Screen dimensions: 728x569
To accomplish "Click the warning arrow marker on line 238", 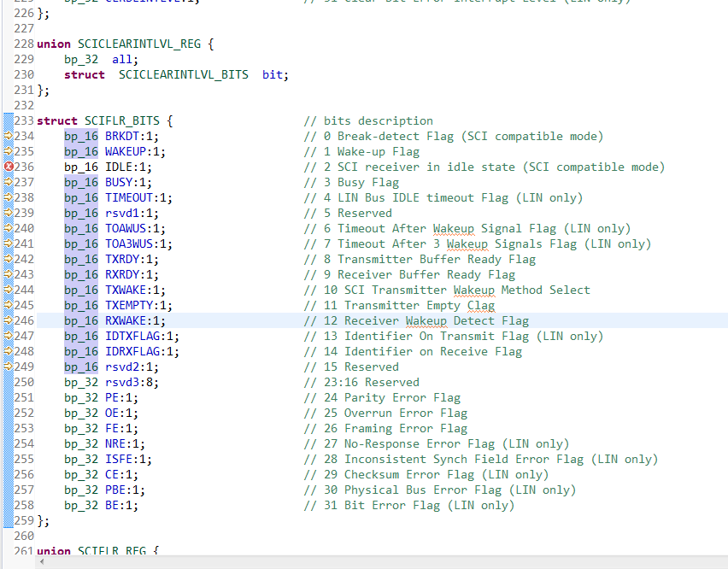I will [x=9, y=197].
